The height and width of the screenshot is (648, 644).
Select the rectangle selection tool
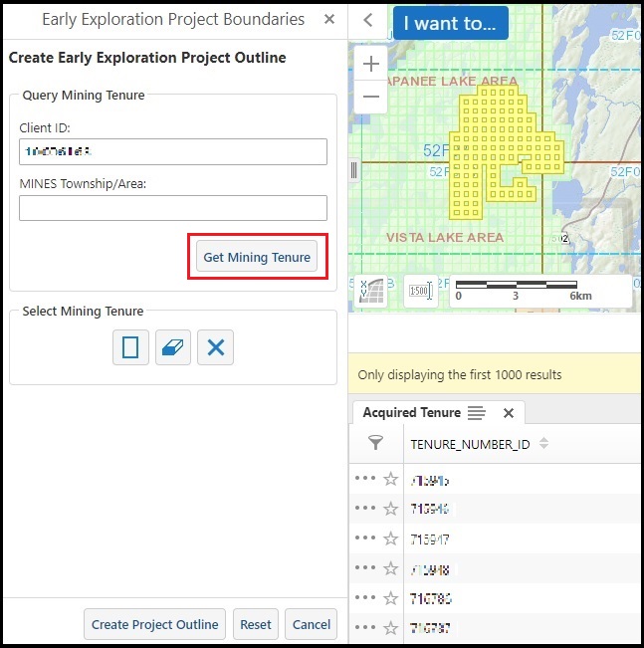[x=130, y=347]
